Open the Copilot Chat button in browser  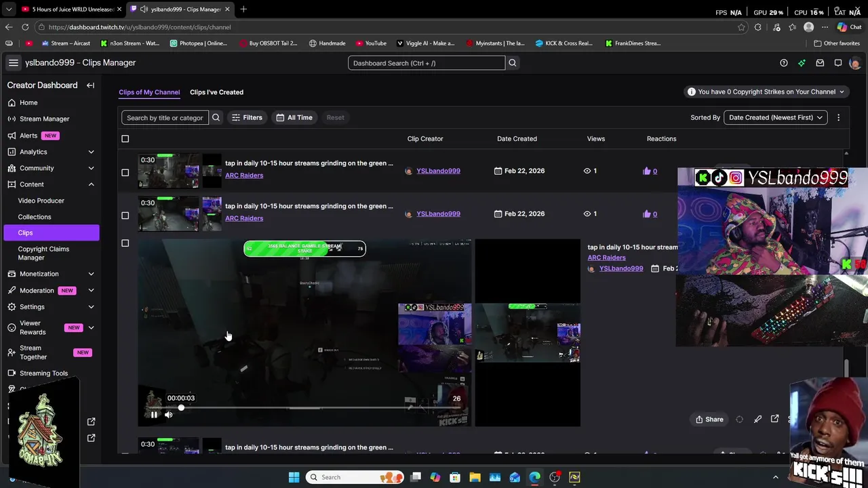[x=848, y=27]
